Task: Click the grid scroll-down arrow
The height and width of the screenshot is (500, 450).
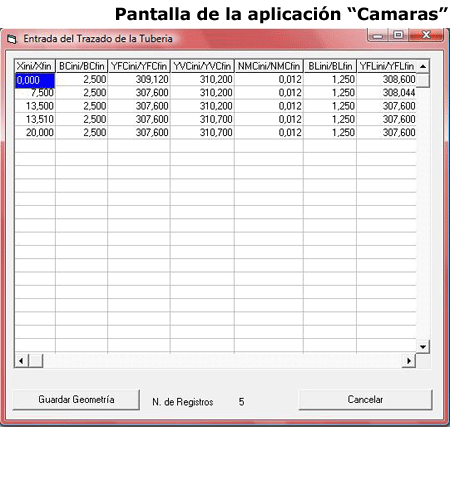Action: click(x=423, y=347)
